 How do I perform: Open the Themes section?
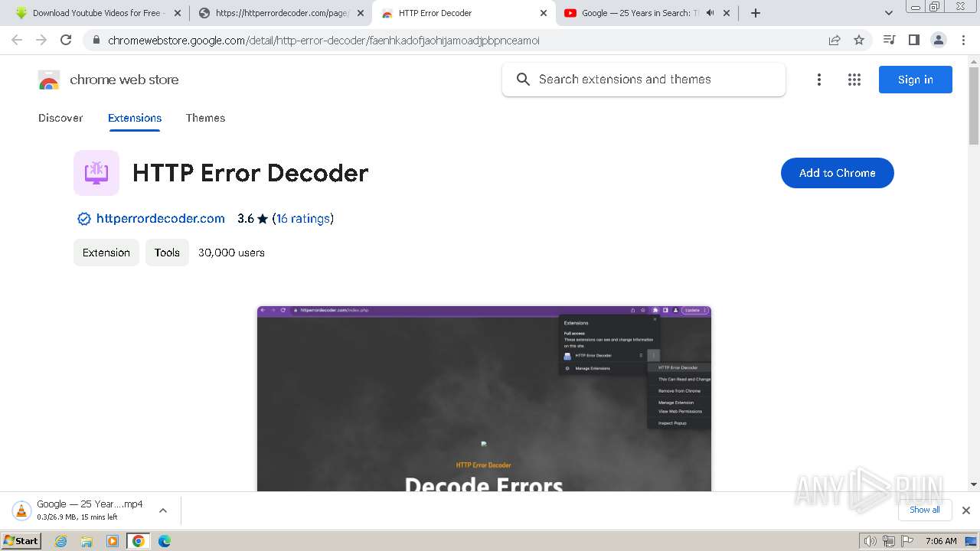click(205, 118)
